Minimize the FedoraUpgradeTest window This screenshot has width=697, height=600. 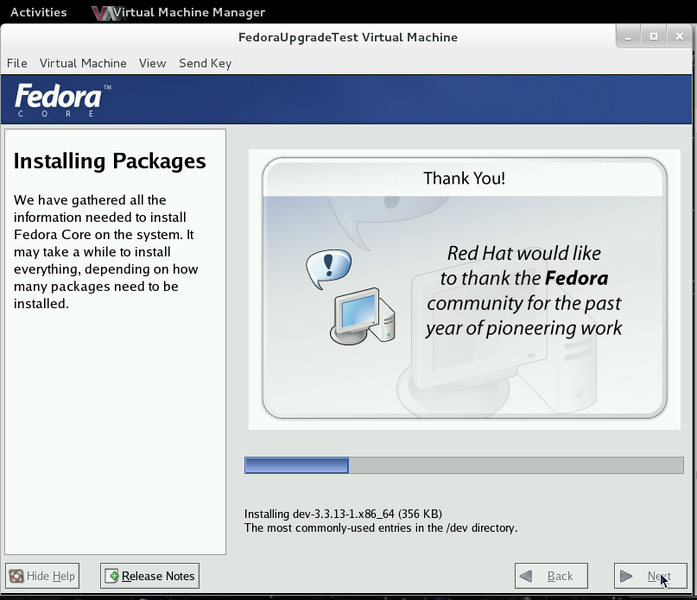click(630, 36)
